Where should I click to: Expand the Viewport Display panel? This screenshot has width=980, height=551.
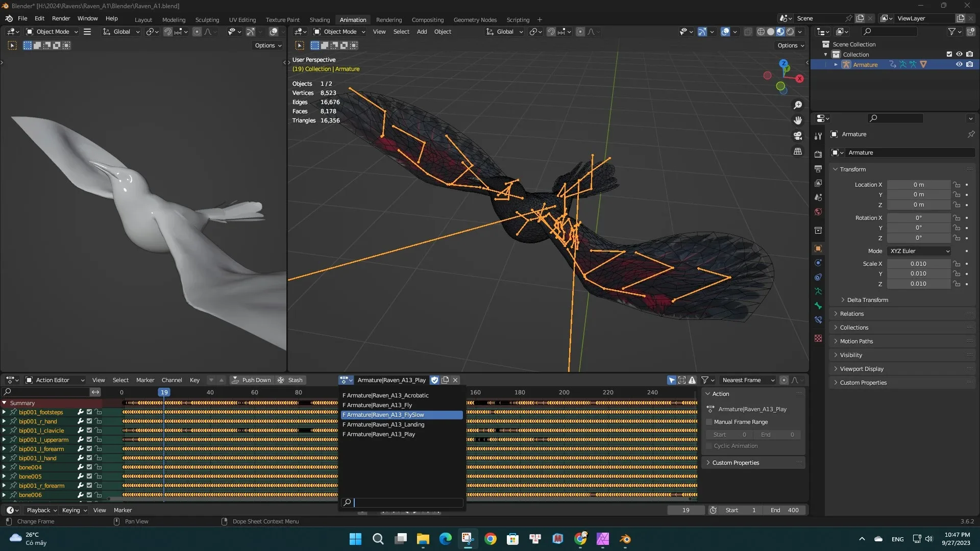[x=861, y=369]
